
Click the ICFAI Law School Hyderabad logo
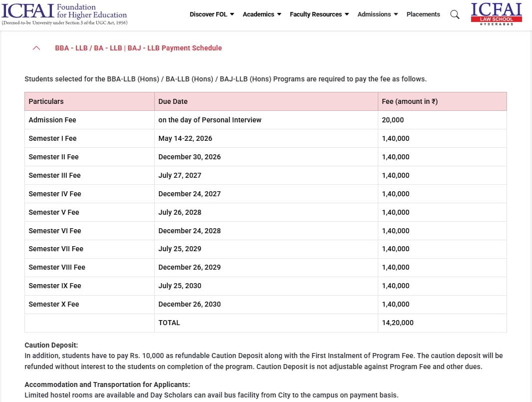(x=496, y=13)
